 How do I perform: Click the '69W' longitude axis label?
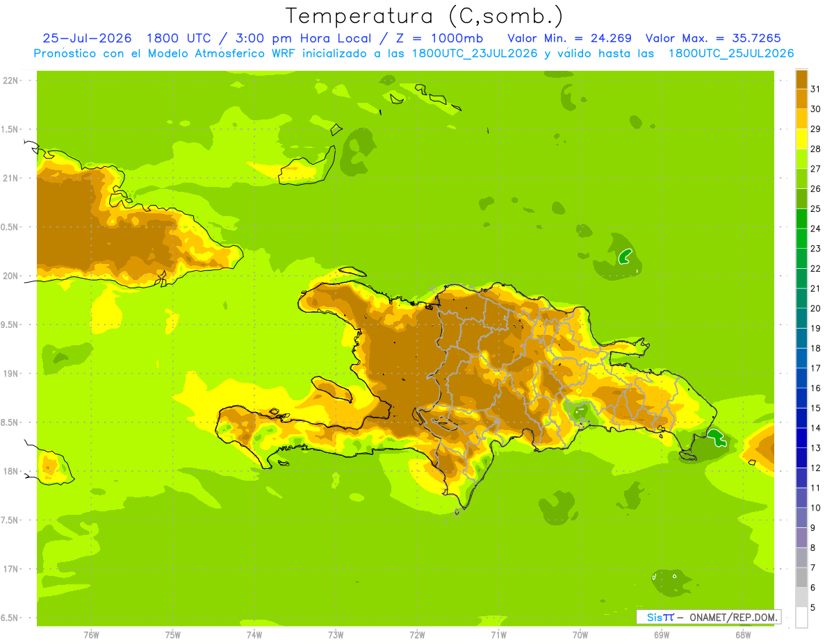point(662,634)
